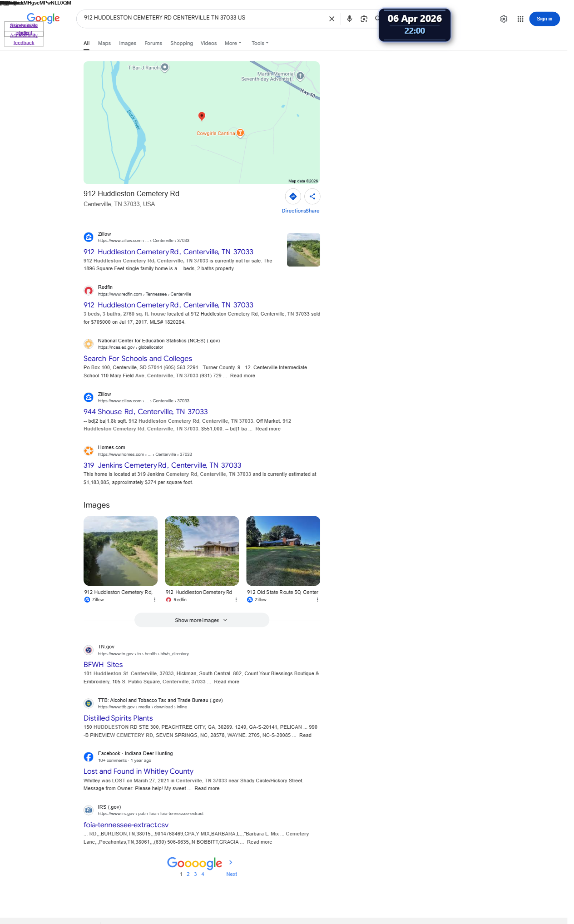Open the log cabin image from Redfin

(x=202, y=551)
